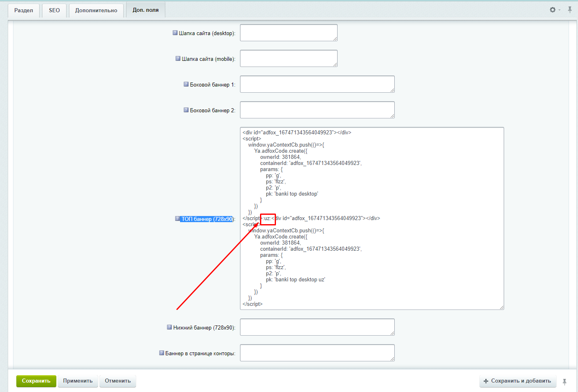
Task: Click the highlighted ТОП баннер (728x90) label
Action: click(207, 219)
